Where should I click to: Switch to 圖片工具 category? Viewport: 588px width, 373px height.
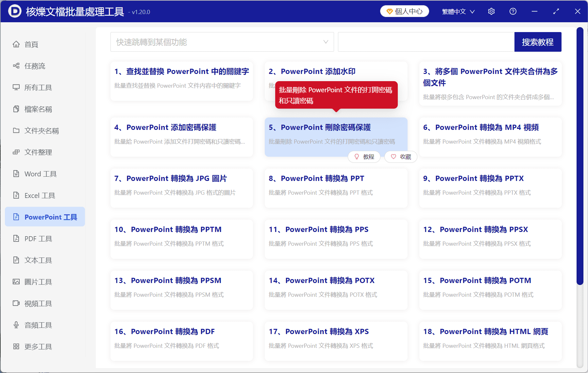click(37, 282)
